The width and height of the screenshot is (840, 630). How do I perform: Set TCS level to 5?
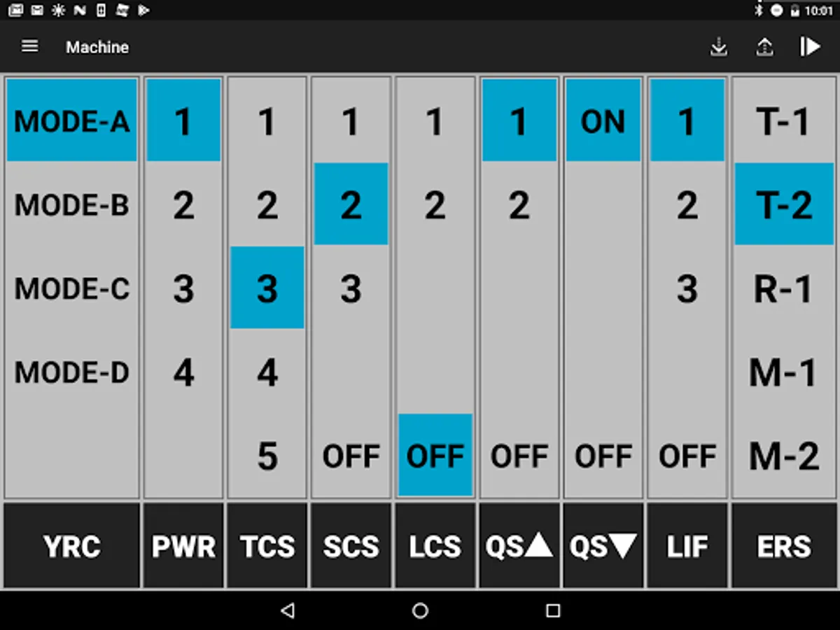coord(267,456)
